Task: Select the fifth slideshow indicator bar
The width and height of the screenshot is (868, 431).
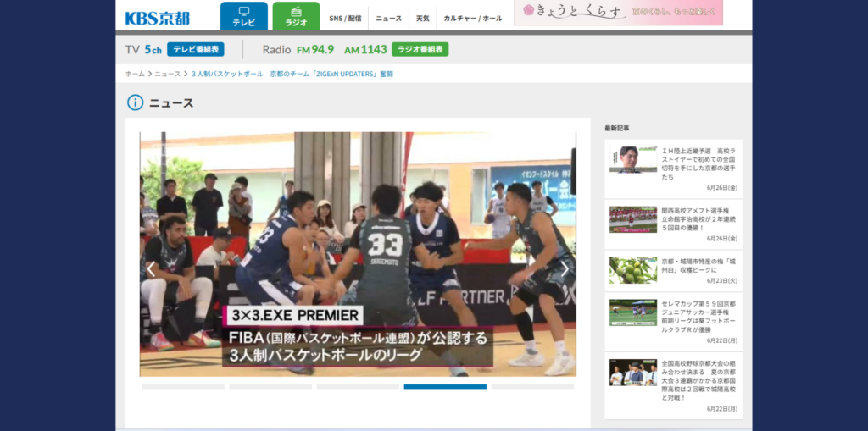Action: (532, 387)
